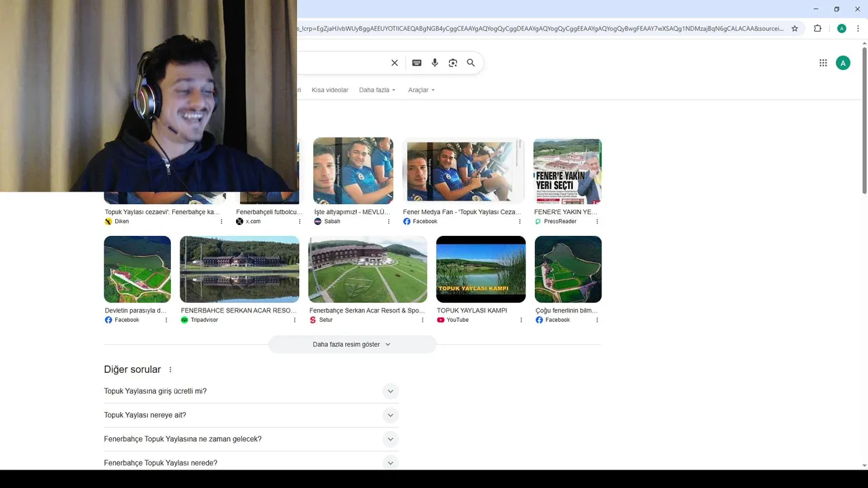Image resolution: width=868 pixels, height=488 pixels.
Task: Open TOPUK YAYLASI KAMPI video thumbnail
Action: point(481,269)
